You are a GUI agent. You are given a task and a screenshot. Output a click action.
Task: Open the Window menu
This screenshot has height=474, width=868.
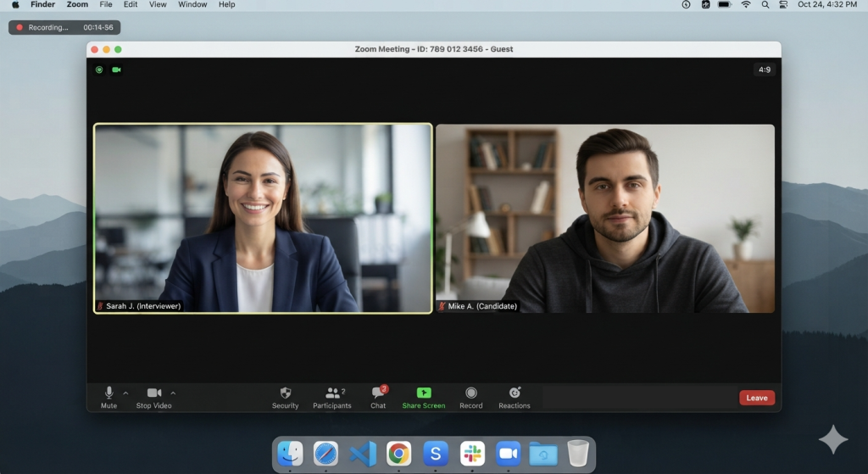[x=192, y=4]
